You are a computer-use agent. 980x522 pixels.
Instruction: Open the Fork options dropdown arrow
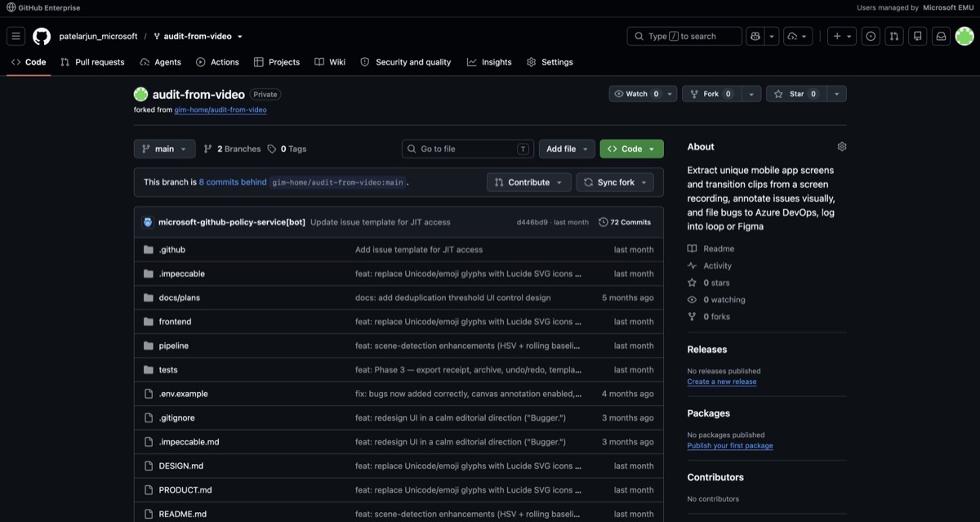tap(752, 94)
